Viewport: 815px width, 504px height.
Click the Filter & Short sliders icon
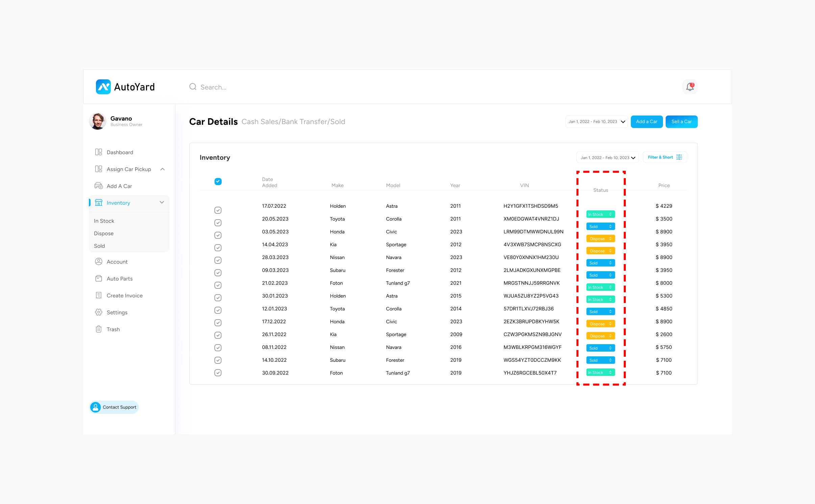[x=679, y=157]
